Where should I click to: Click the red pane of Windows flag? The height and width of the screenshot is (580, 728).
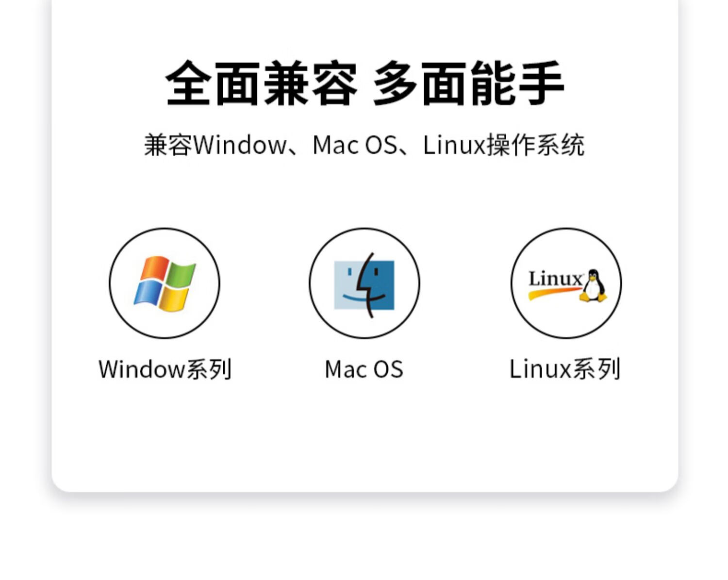154,269
